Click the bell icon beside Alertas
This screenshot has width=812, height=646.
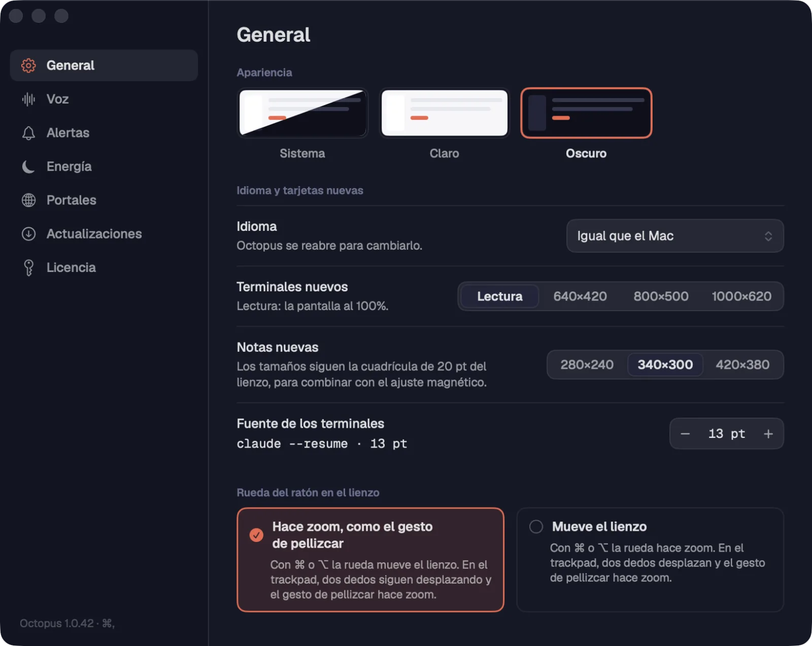coord(28,133)
